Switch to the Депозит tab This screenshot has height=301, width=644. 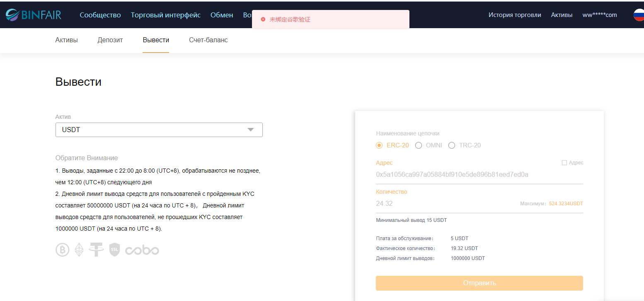tap(110, 40)
